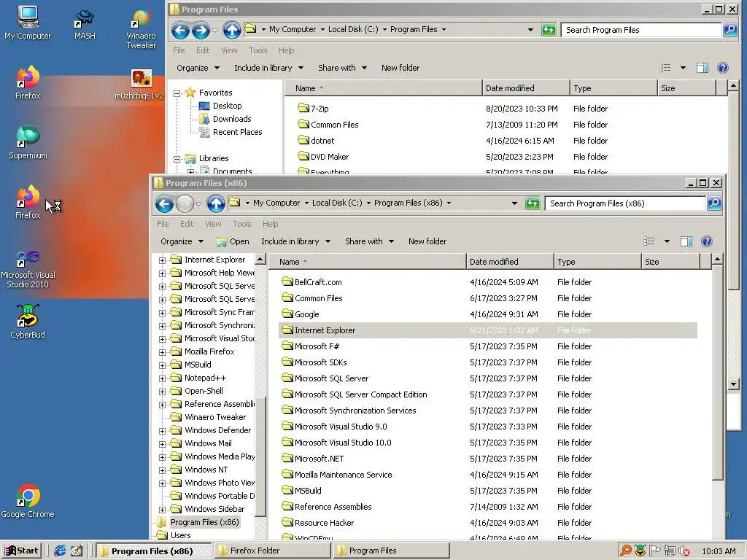Click the volume tray icon
This screenshot has height=560, width=747.
[684, 551]
